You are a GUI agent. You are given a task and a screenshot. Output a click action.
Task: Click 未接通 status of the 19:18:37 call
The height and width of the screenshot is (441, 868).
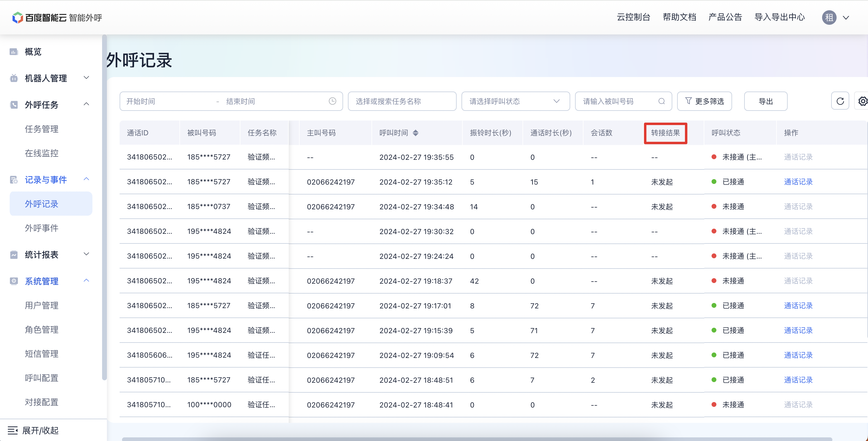click(x=733, y=281)
